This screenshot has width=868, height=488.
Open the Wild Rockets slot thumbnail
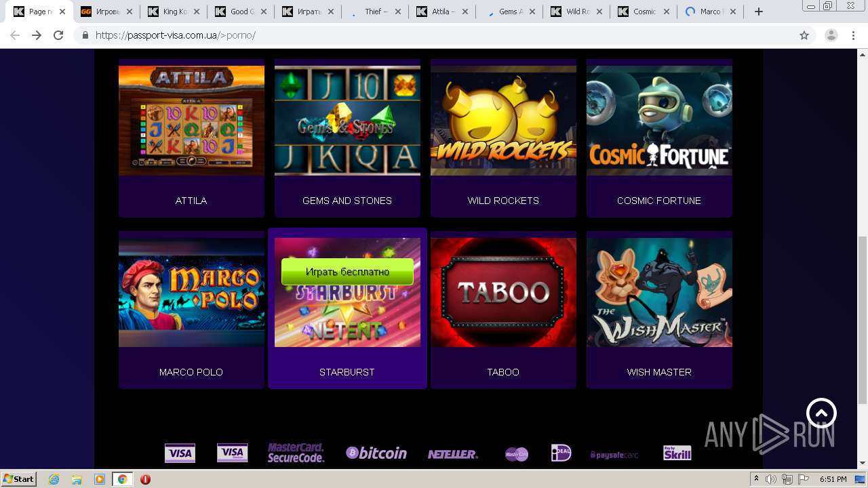pyautogui.click(x=503, y=121)
